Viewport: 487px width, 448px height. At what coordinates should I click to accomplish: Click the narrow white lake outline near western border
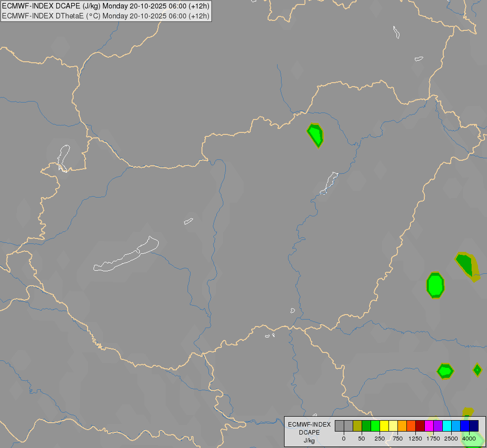[64, 158]
